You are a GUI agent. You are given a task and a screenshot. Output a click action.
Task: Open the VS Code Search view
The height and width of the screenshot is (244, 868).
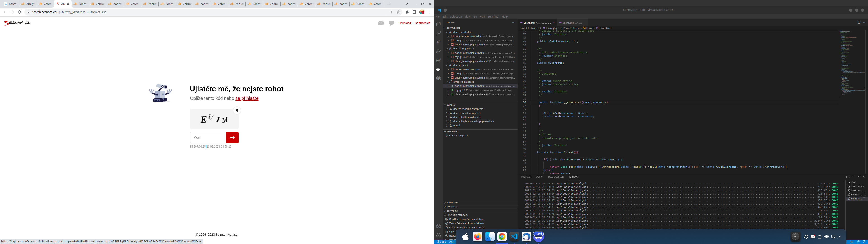[438, 33]
